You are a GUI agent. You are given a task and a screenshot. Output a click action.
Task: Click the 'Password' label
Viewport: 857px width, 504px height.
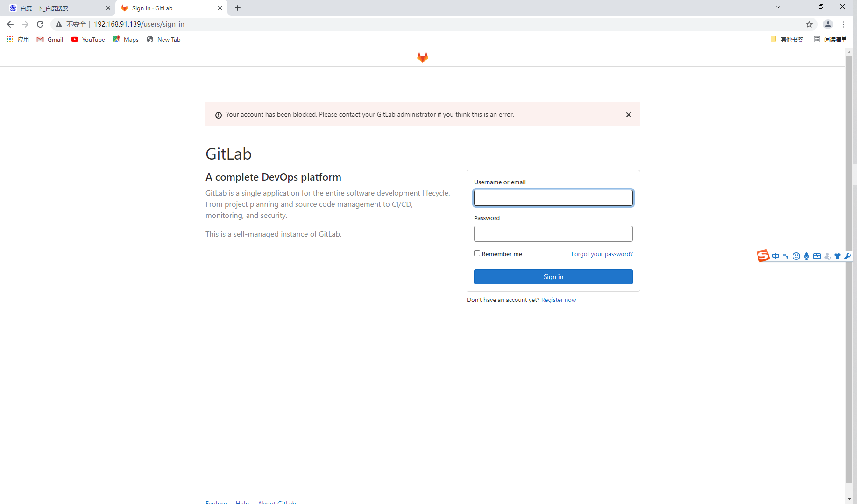(x=487, y=218)
